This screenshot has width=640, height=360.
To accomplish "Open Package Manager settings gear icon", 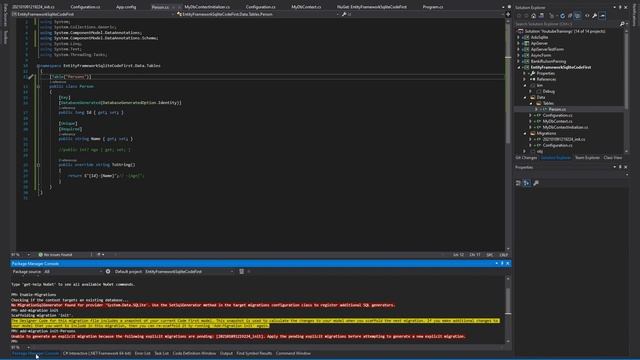I will click(108, 271).
